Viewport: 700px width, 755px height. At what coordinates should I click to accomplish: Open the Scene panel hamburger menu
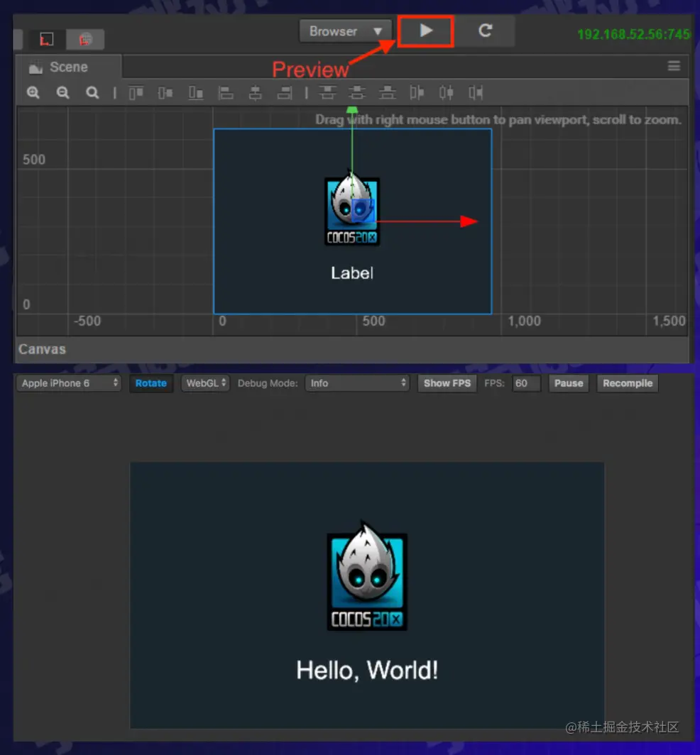[x=673, y=65]
